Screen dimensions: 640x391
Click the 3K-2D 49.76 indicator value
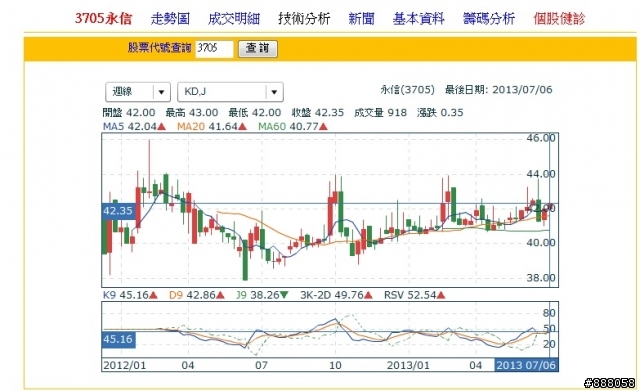(x=336, y=295)
